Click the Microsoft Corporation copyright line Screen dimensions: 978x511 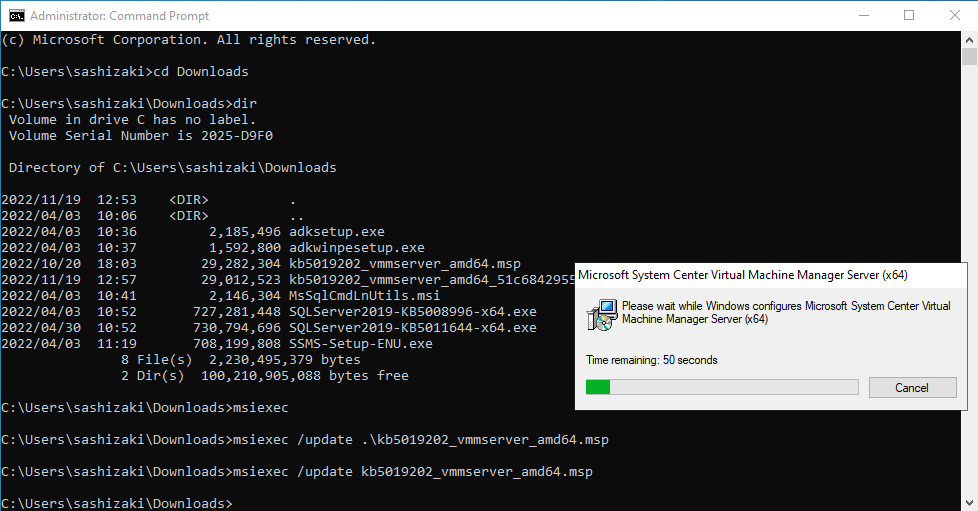(188, 40)
